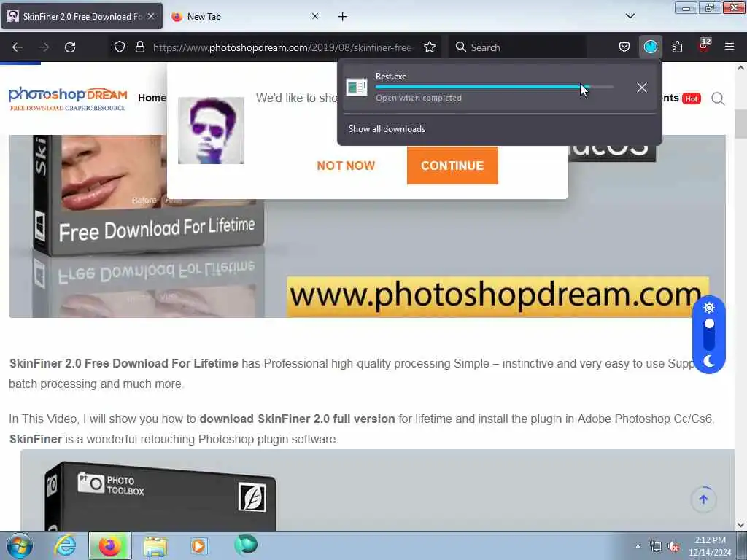This screenshot has height=560, width=747.
Task: Bookmark this page with the star icon
Action: [x=430, y=47]
